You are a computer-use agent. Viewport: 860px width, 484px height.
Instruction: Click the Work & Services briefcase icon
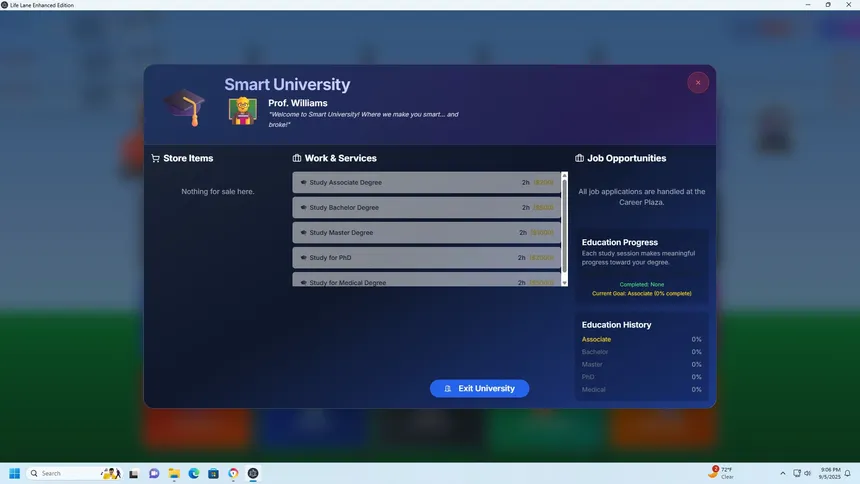(297, 158)
